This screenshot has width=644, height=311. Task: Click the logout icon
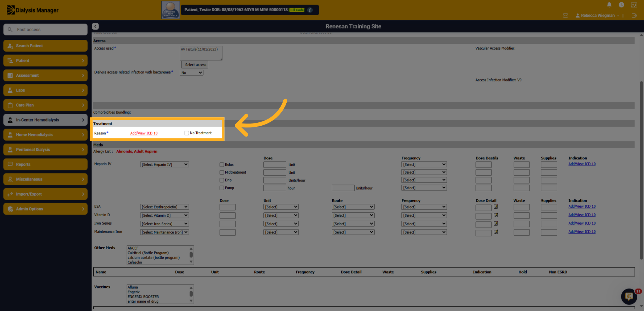634,16
